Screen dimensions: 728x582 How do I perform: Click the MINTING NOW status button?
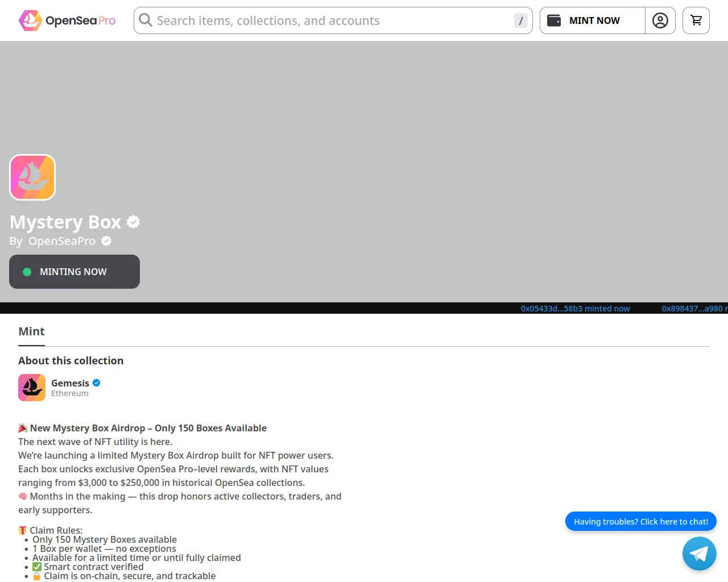[x=75, y=272]
